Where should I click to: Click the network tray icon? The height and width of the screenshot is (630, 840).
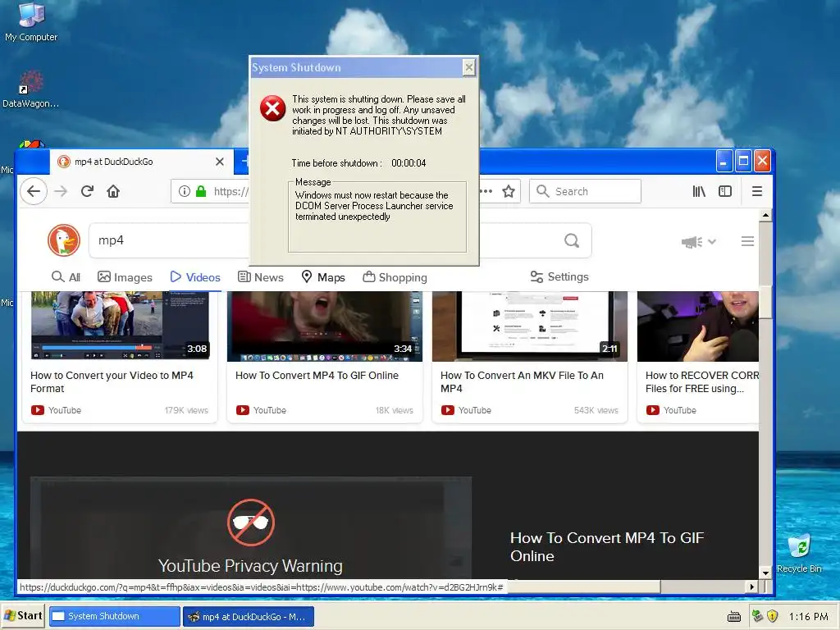(757, 616)
